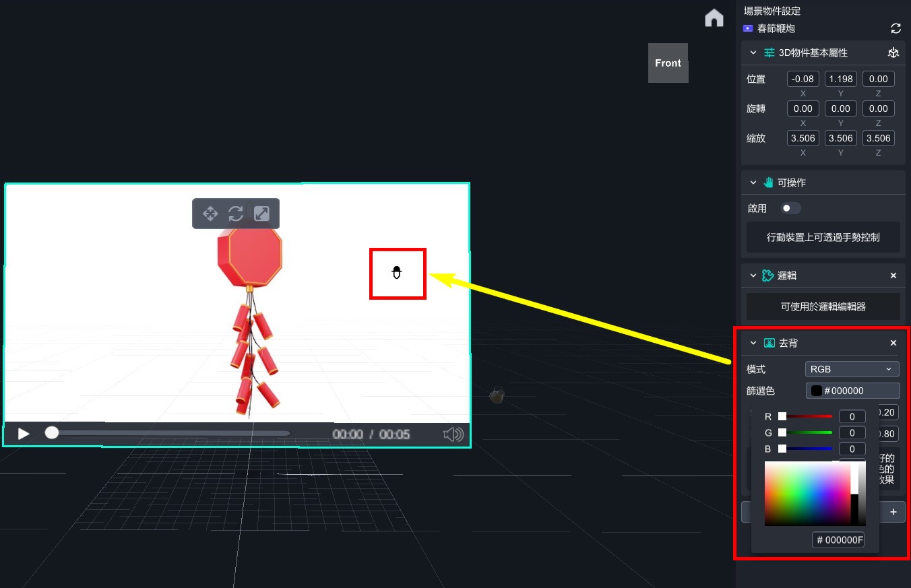Collapse the 3D物件基本屬性 section
911x588 pixels.
[x=753, y=53]
